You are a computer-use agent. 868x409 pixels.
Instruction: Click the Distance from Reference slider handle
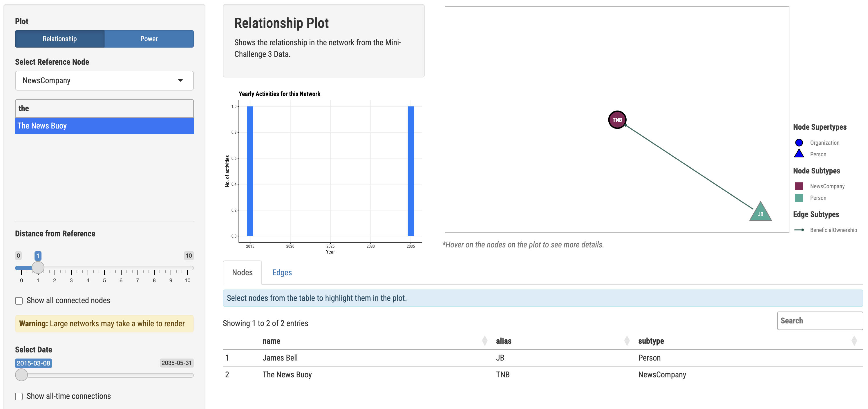38,267
